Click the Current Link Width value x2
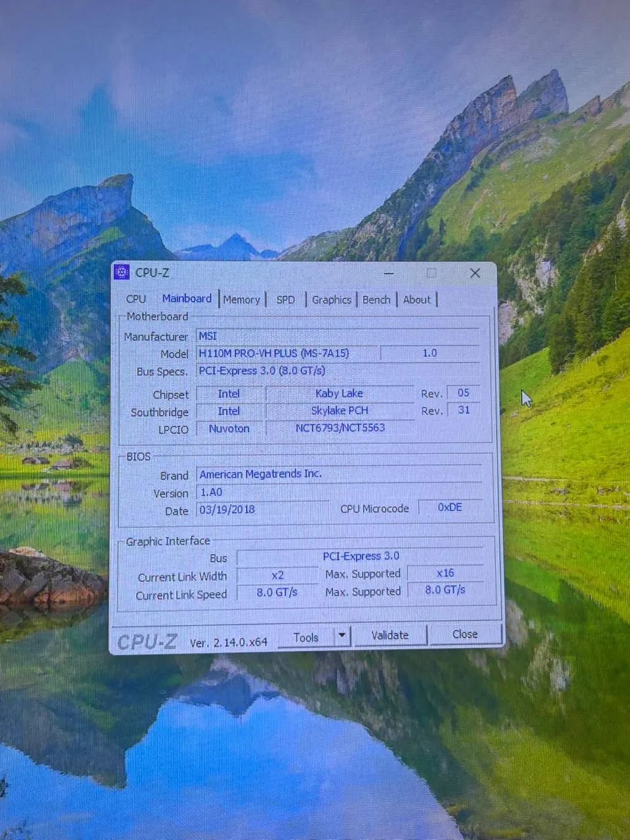 (x=278, y=575)
